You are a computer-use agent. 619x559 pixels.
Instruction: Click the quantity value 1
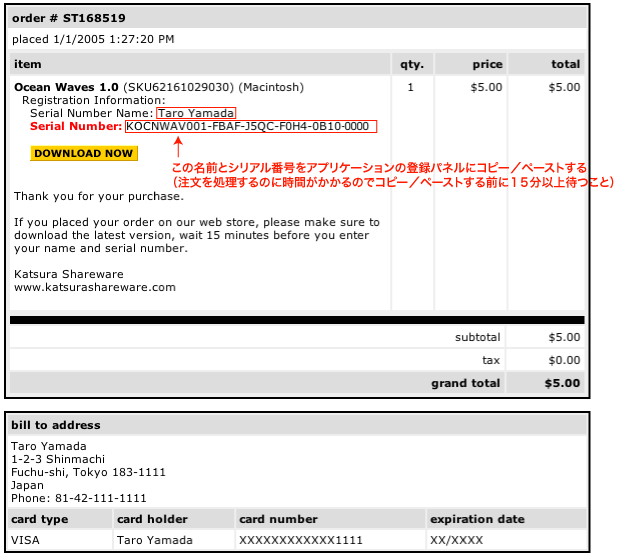tap(411, 87)
